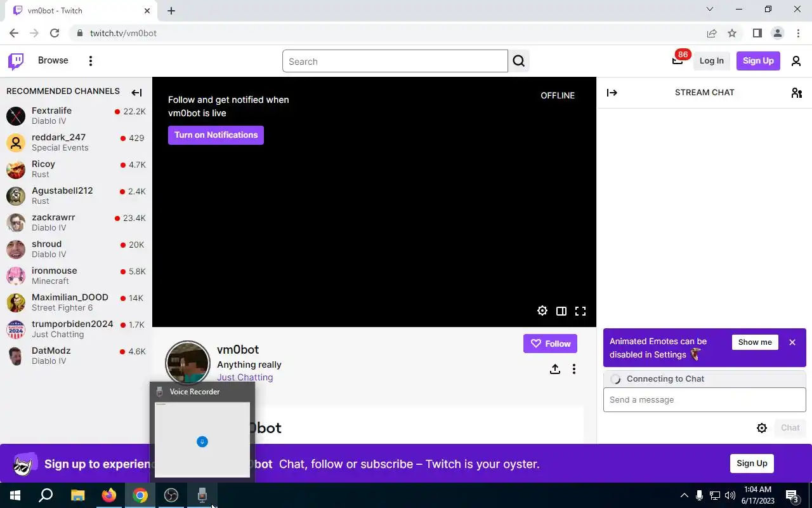Select the vm0bot - Twitch tab
This screenshot has height=508, width=812.
click(81, 11)
